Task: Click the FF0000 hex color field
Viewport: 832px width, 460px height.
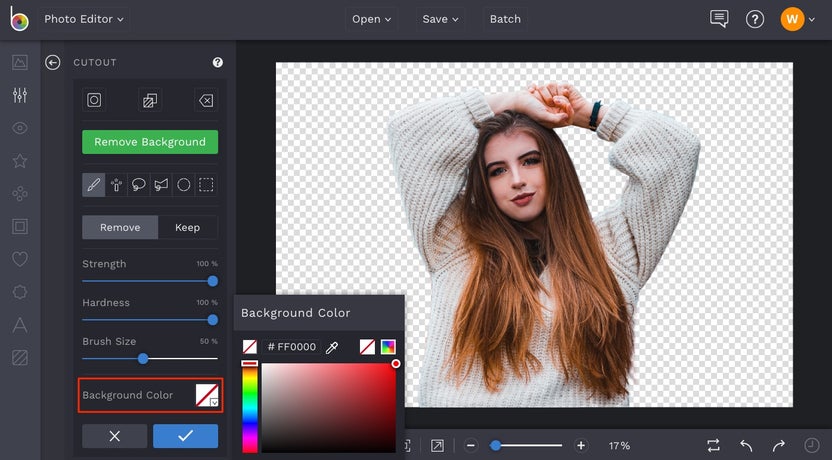Action: 292,347
